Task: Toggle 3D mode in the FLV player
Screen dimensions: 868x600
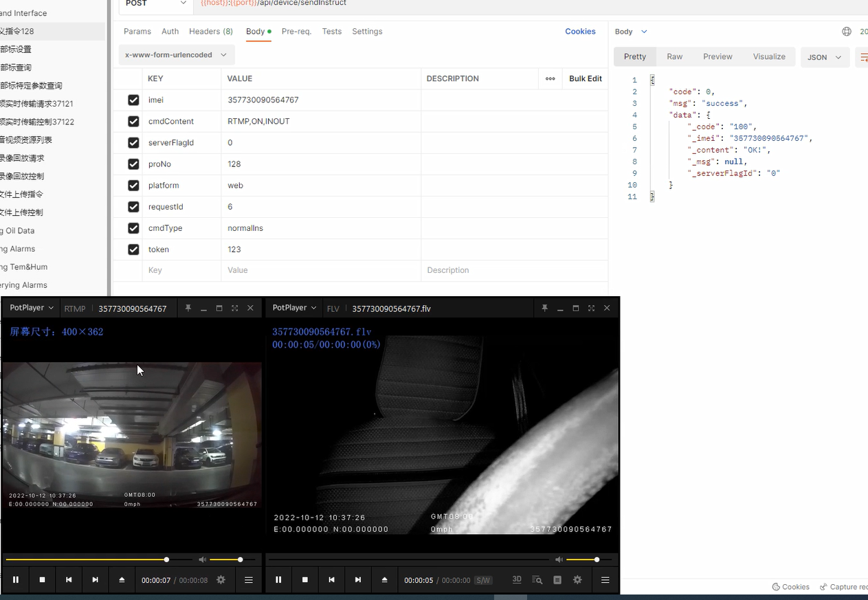Action: [517, 580]
